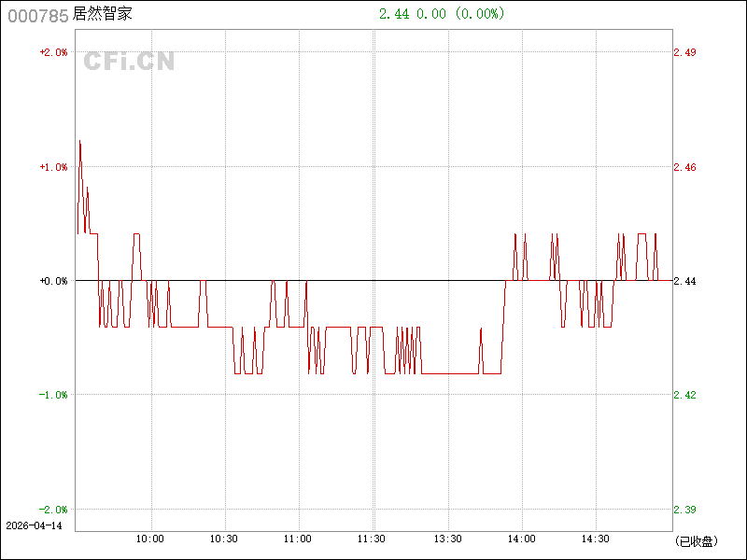Click the +0.0% baseline axis label
This screenshot has width=747, height=560.
[x=53, y=281]
